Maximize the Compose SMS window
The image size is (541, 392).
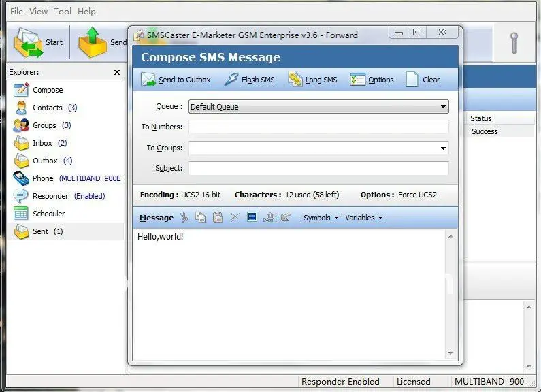pyautogui.click(x=417, y=32)
